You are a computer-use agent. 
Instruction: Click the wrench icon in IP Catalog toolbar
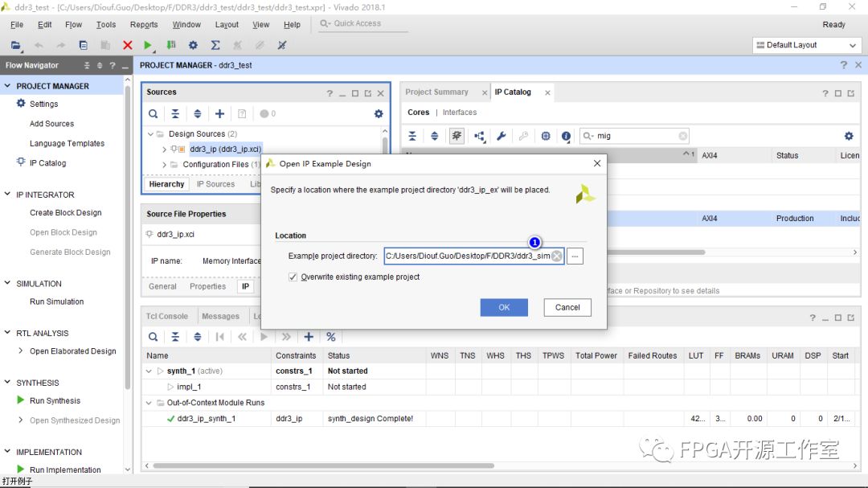tap(502, 136)
